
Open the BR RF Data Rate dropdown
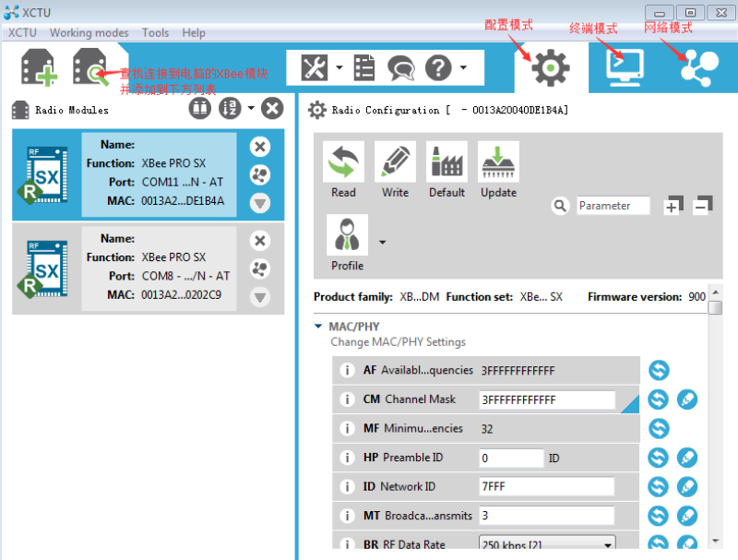click(547, 542)
